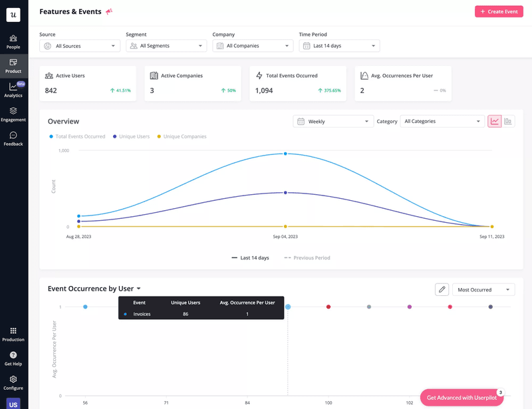
Task: Open the Most Occurred sorting dropdown
Action: [x=483, y=289]
